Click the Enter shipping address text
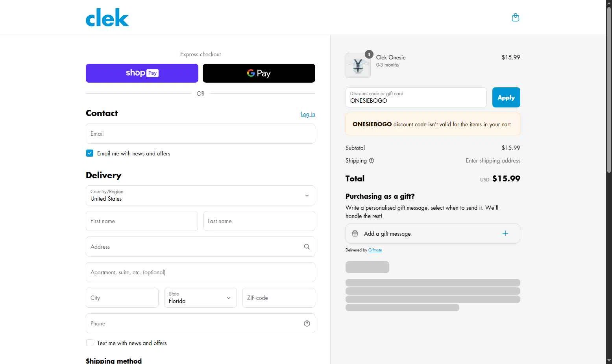Image resolution: width=612 pixels, height=364 pixels. [493, 161]
